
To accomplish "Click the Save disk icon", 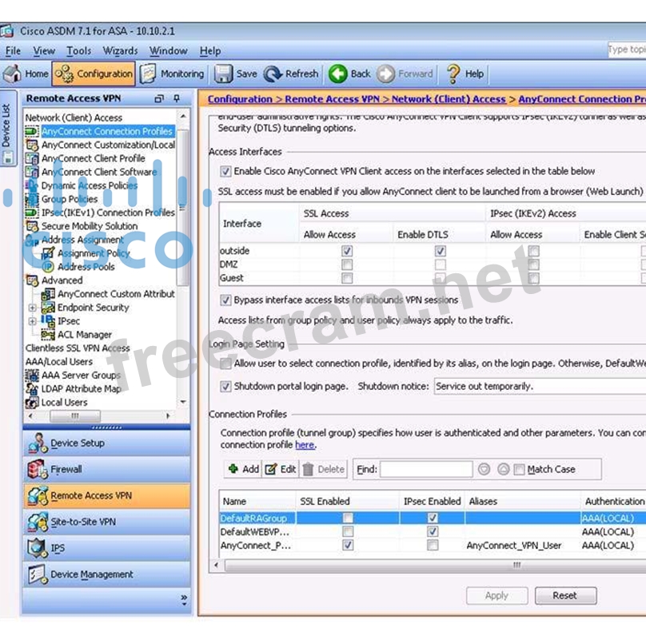I will 223,74.
